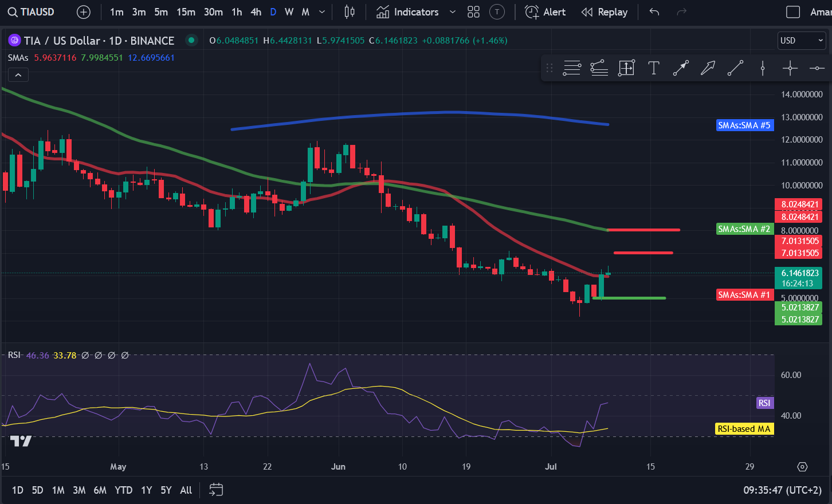Image resolution: width=832 pixels, height=504 pixels.
Task: Click the circled T icon in toolbar
Action: coord(497,12)
